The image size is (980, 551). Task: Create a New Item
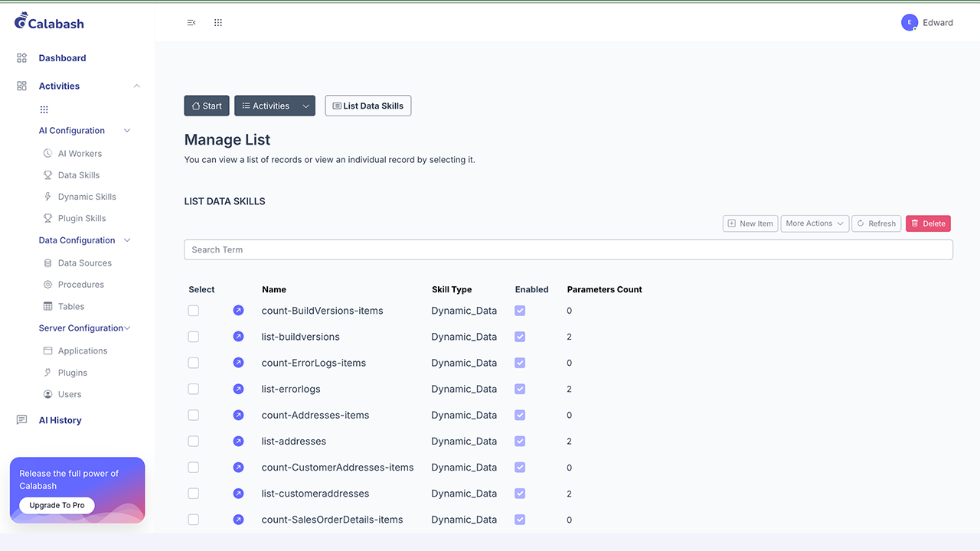(x=750, y=223)
